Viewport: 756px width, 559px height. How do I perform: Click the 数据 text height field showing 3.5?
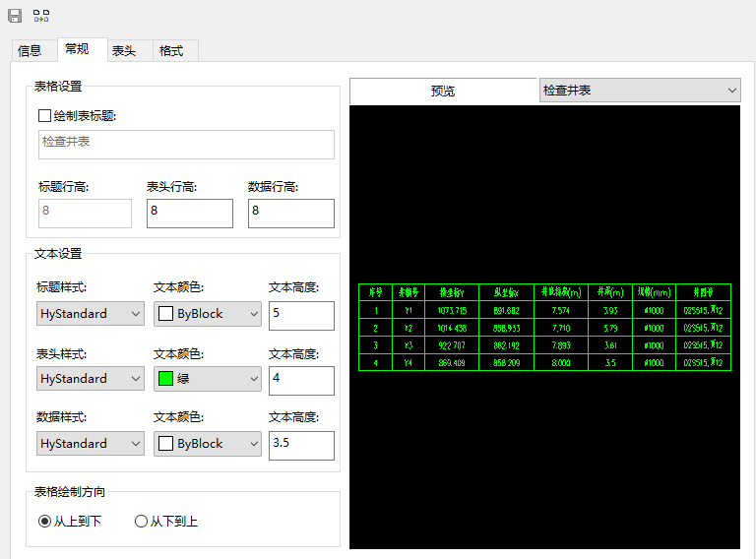tap(301, 446)
